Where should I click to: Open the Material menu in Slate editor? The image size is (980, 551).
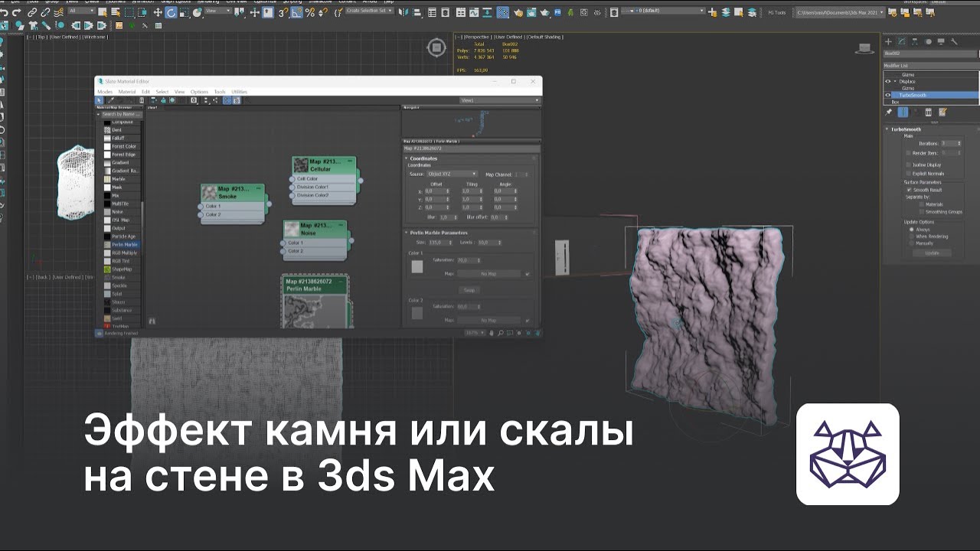[x=127, y=92]
